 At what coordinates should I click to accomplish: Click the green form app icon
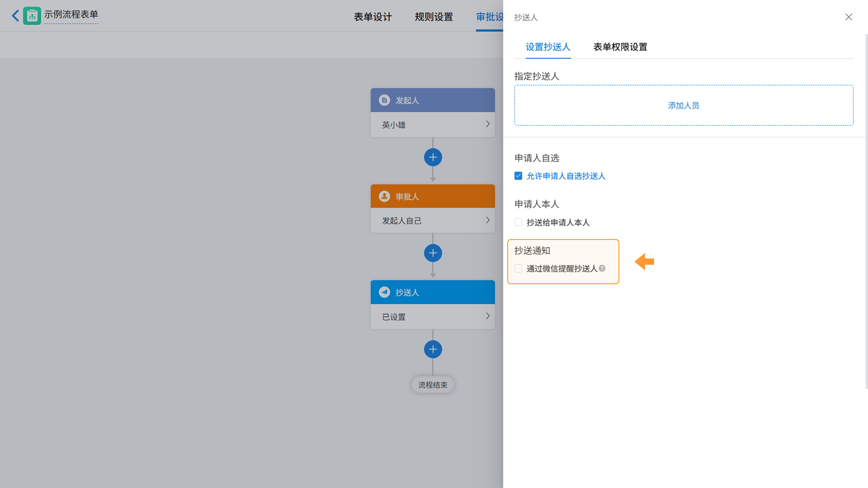tap(32, 16)
